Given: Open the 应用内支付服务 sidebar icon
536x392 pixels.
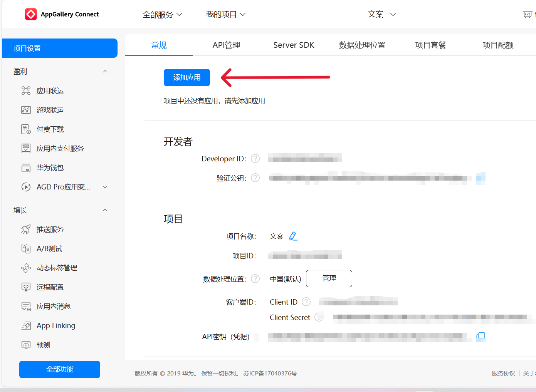Looking at the screenshot, I should click(x=26, y=149).
